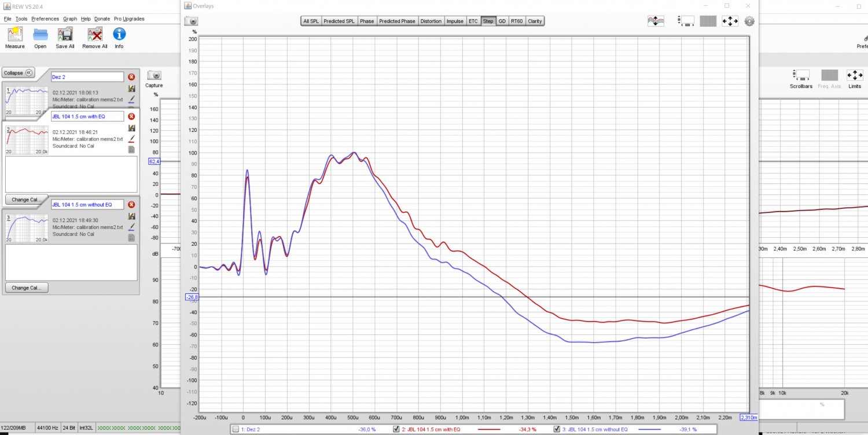Remove JBL 104 1.5 cm without EQ measurement

[131, 205]
